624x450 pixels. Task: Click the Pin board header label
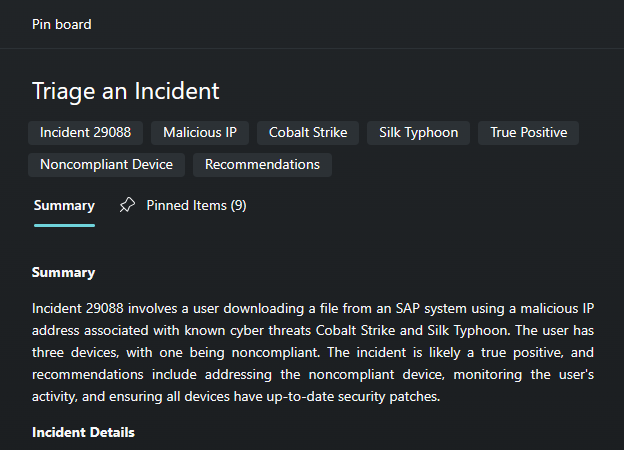[61, 24]
